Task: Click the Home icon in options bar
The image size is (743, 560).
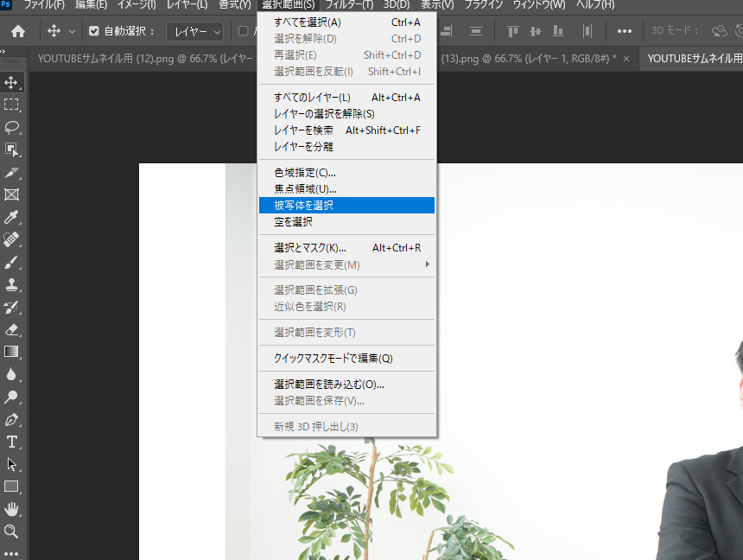Action: (x=17, y=31)
